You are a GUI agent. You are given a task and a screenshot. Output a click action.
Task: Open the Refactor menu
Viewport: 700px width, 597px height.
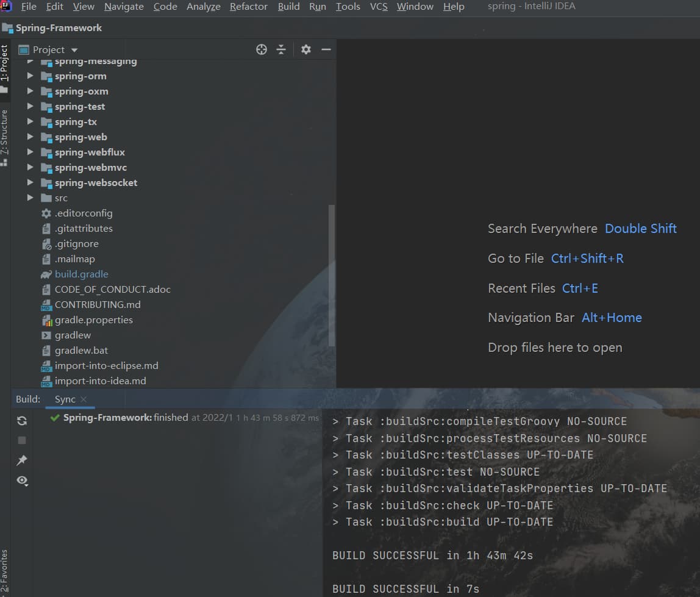coord(249,6)
